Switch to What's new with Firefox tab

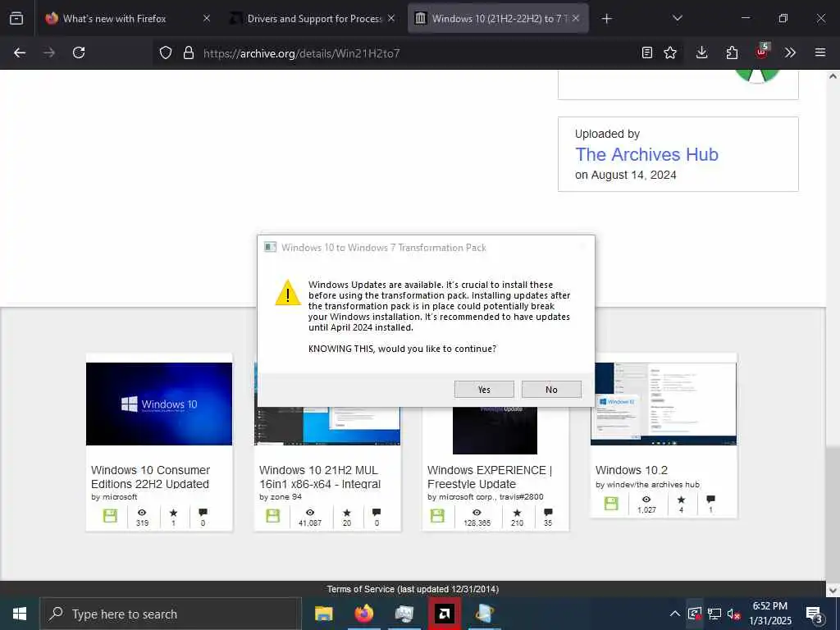point(114,19)
